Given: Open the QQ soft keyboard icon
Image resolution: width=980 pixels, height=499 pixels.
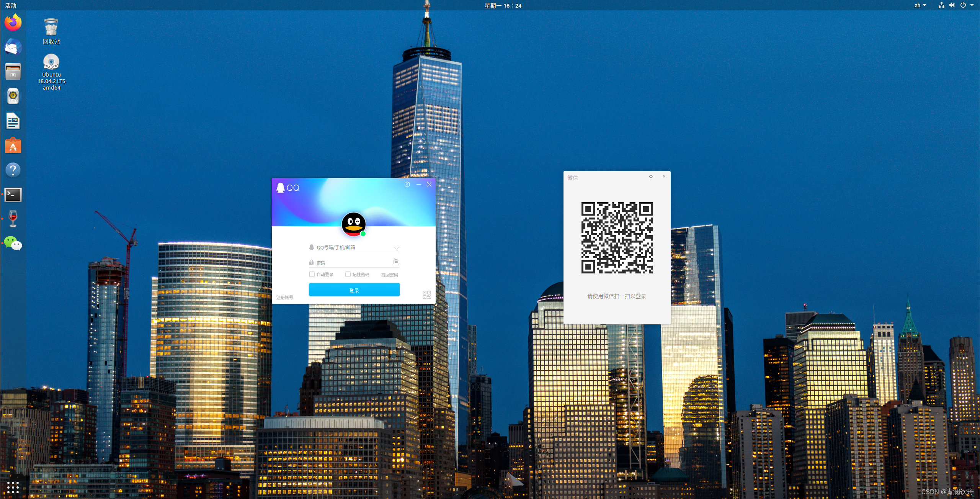Looking at the screenshot, I should point(396,262).
